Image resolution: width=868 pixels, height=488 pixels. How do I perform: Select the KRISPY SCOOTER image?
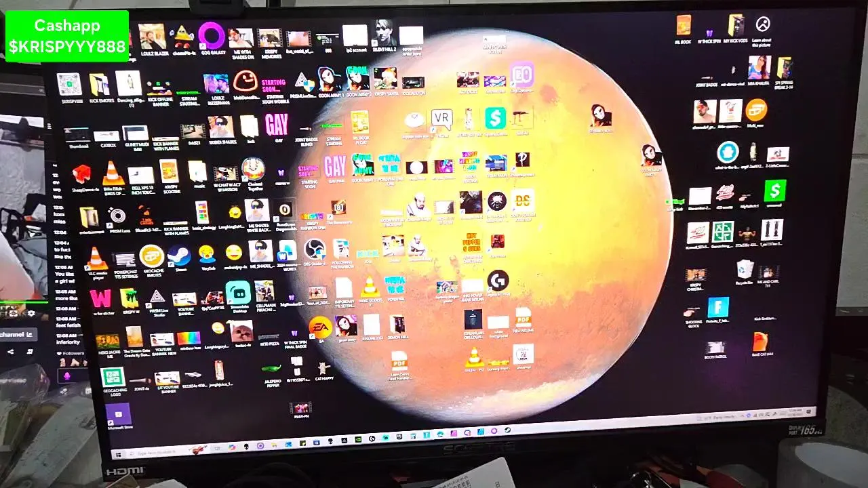(x=170, y=176)
